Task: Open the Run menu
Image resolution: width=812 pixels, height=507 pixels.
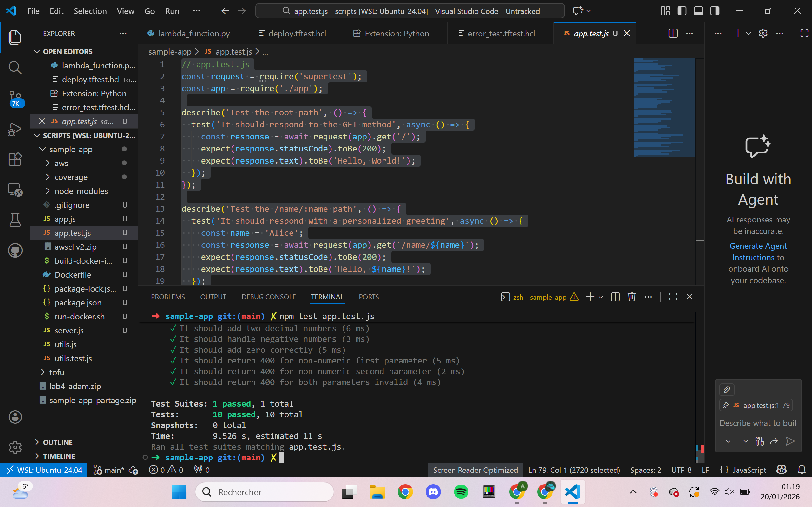Action: tap(172, 11)
